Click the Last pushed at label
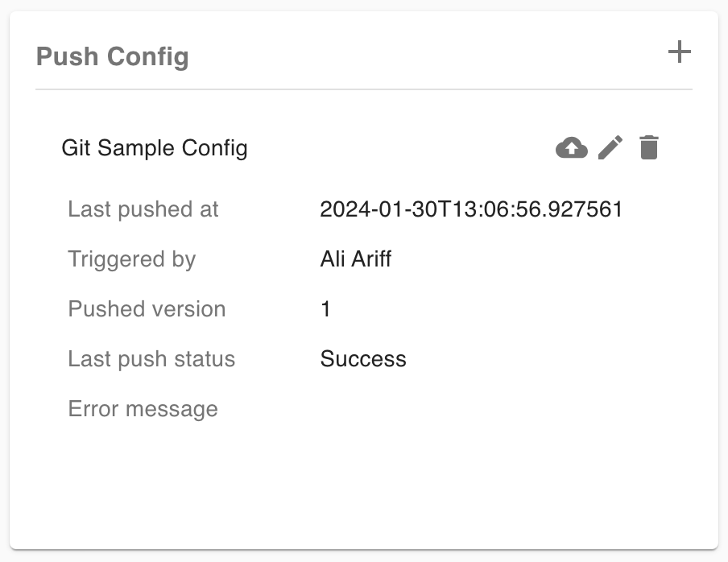 (143, 210)
